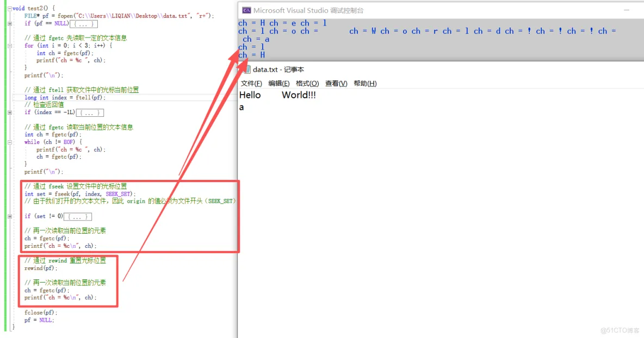Viewport: 644px width, 338px height.
Task: Open the 文件(F) menu in Notepad
Action: (x=251, y=83)
